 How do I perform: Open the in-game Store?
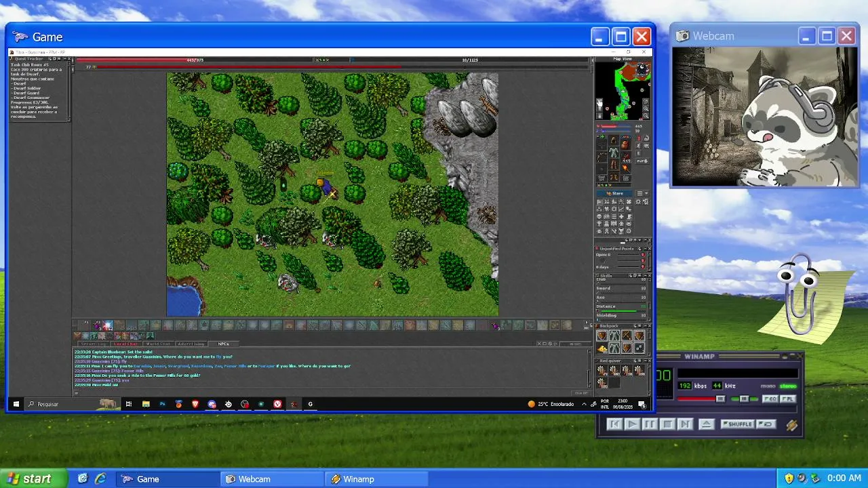coord(615,193)
